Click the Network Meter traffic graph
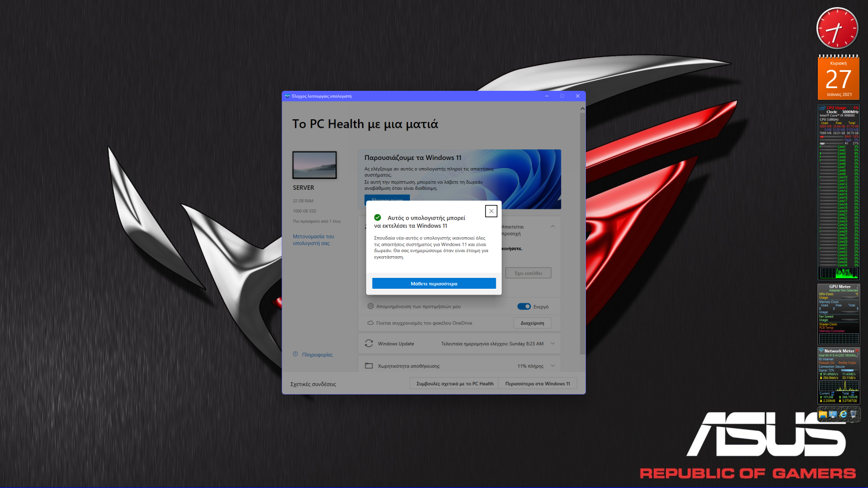This screenshot has height=488, width=868. pos(839,386)
